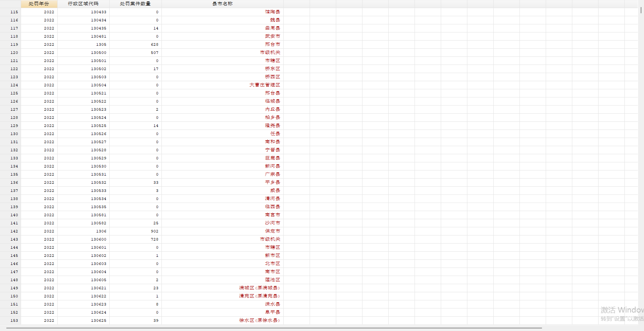The height and width of the screenshot is (331, 644).
Task: Select row number 130
Action: pos(10,134)
